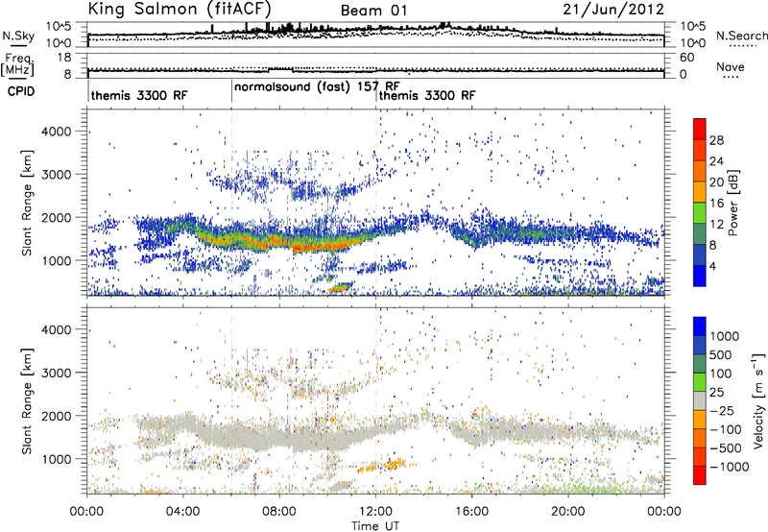Click the final '00:00' label at the axis end
The image size is (768, 532).
[663, 512]
